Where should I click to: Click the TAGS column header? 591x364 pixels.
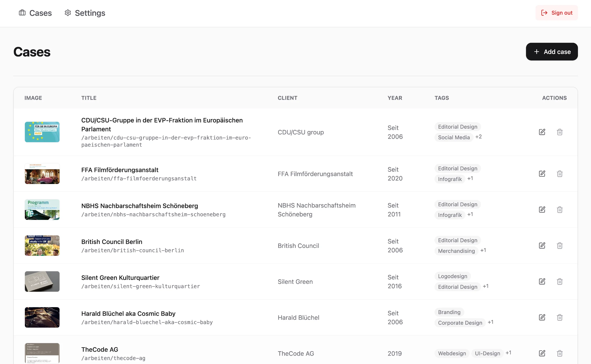click(442, 98)
